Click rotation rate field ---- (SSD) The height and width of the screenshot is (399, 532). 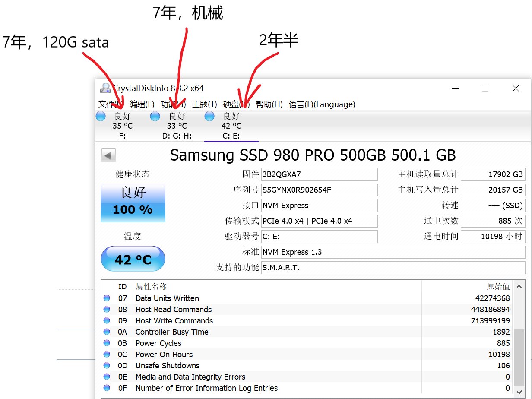pos(493,206)
